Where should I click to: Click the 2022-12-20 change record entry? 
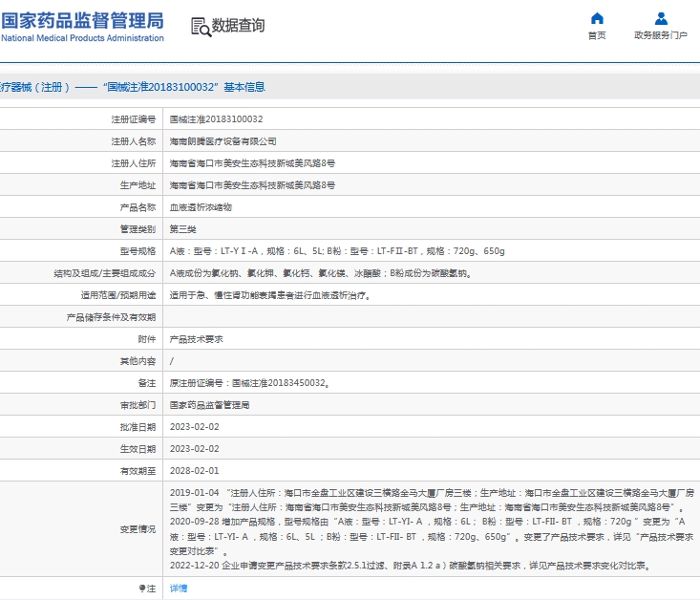tap(410, 566)
